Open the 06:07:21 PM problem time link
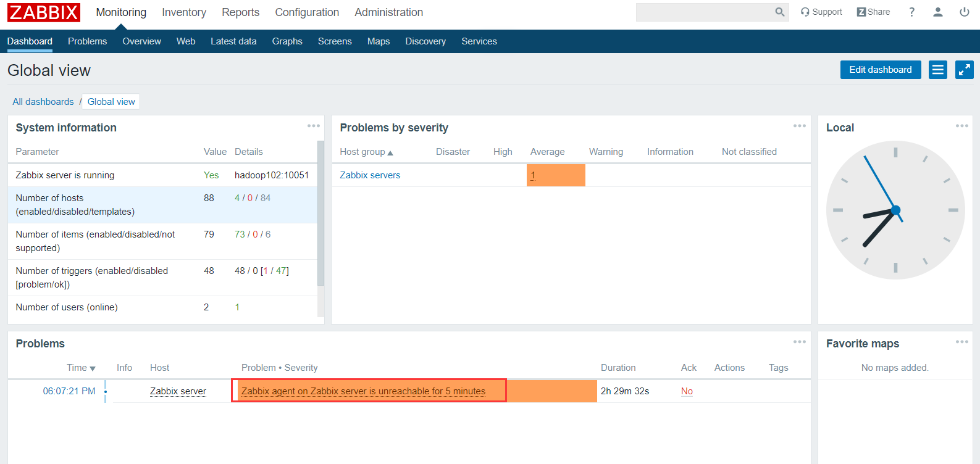Image resolution: width=980 pixels, height=464 pixels. (69, 391)
